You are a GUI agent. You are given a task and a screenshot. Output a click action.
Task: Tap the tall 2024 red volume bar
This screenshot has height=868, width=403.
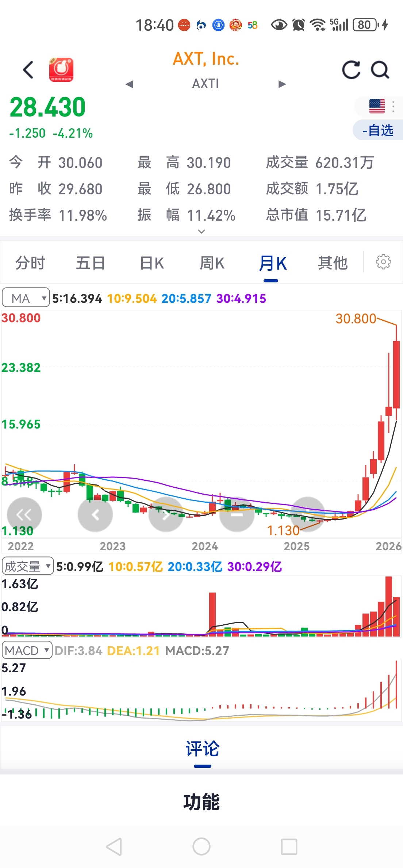click(x=212, y=614)
